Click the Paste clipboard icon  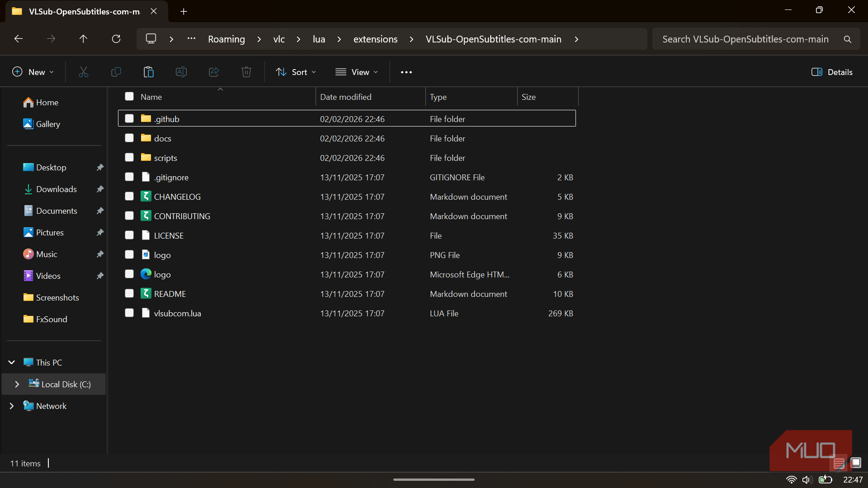click(x=149, y=72)
